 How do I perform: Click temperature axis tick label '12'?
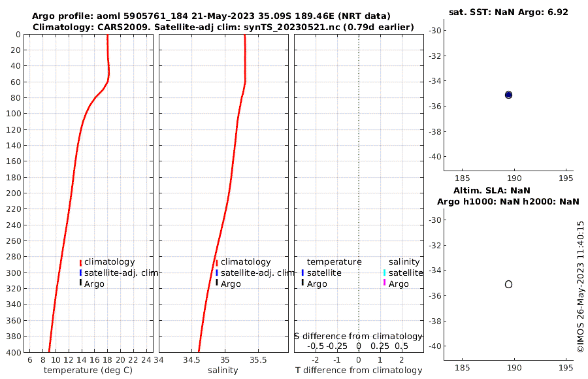(x=69, y=360)
